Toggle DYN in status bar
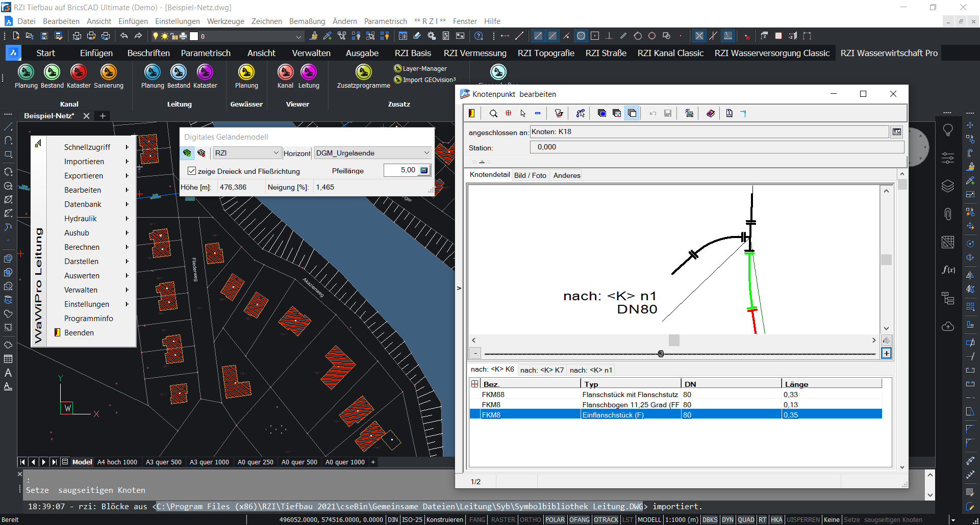Screen dimensions: 980x525 (727, 519)
